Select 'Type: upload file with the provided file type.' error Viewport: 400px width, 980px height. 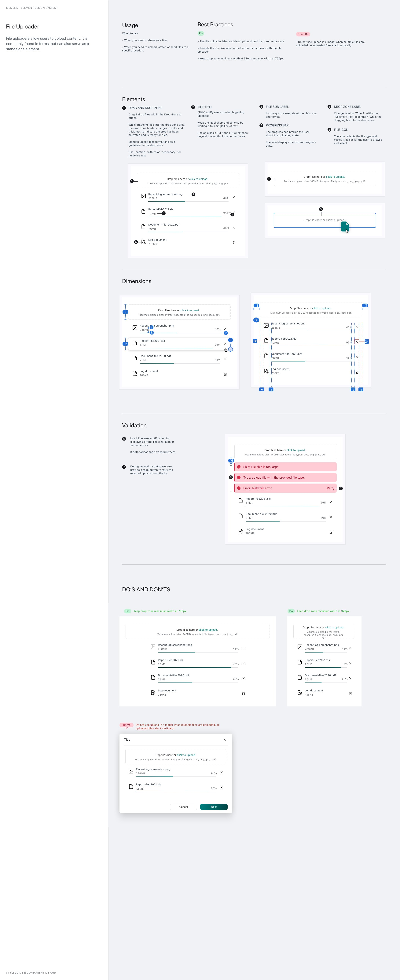286,477
